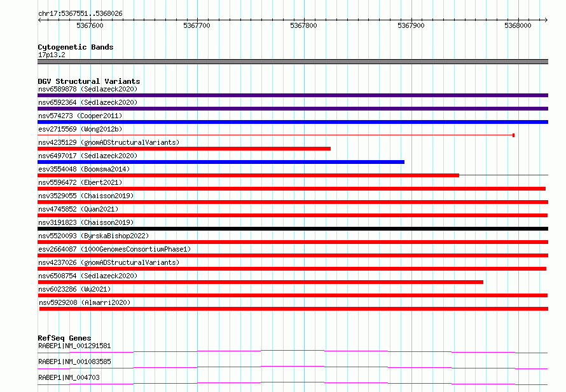Image resolution: width=566 pixels, height=392 pixels.
Task: Click variant label nsv4237026 (gnomADStructuralVariants)
Action: point(109,262)
